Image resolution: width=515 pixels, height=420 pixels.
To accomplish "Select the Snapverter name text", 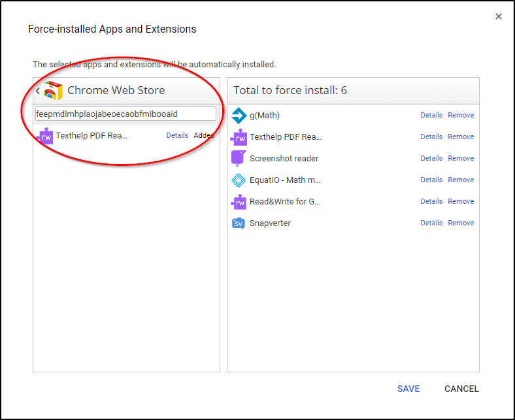I will coord(270,223).
